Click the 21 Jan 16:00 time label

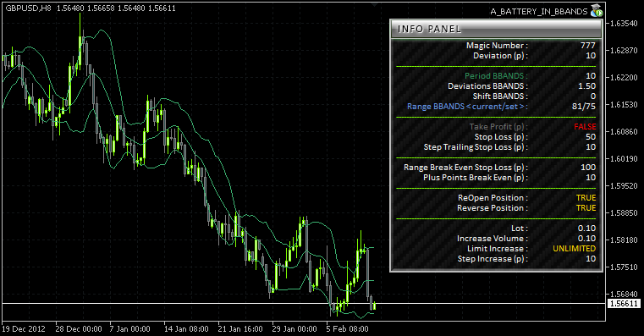pos(240,329)
